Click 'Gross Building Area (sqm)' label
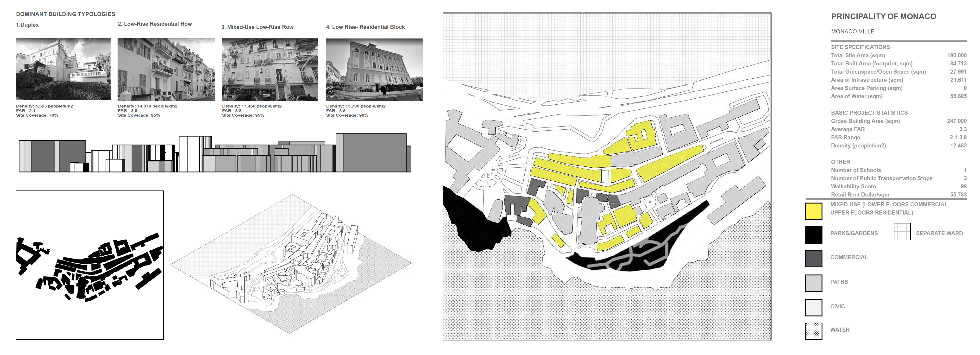 pos(866,121)
